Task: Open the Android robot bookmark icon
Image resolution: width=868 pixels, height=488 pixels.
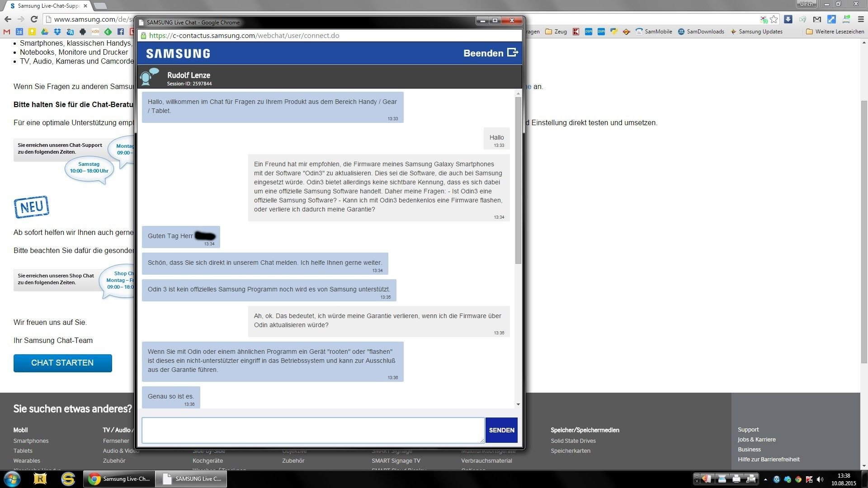Action: click(82, 32)
